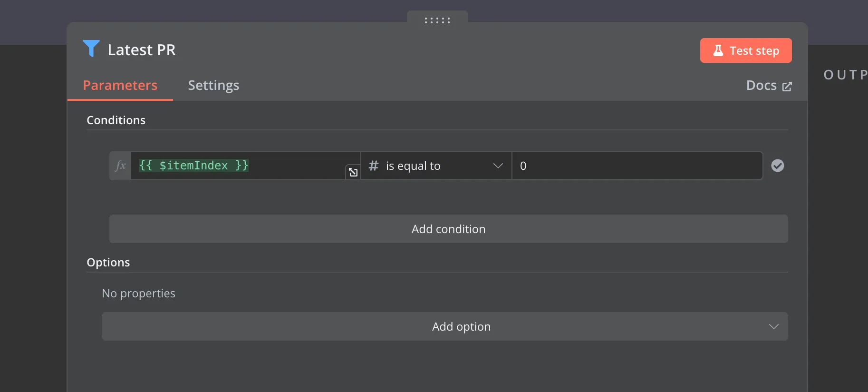Click the No properties text
The image size is (868, 392).
coord(139,294)
